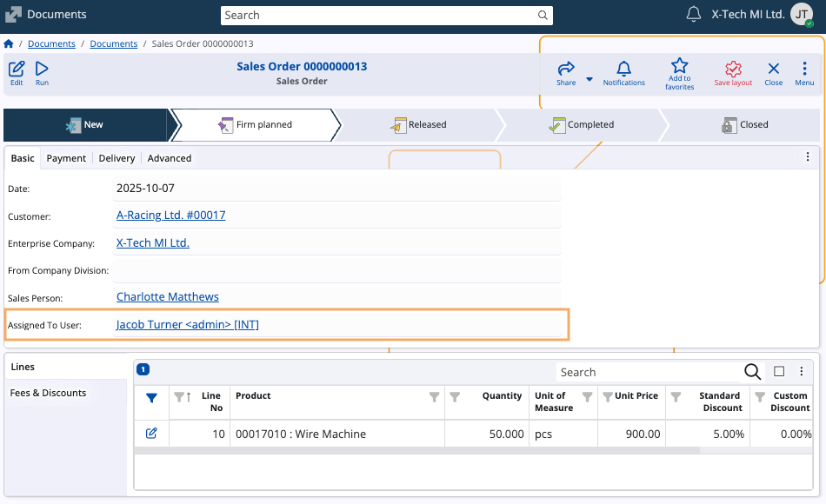Viewport: 826px width, 504px height.
Task: Open the Product column filter
Action: pyautogui.click(x=434, y=397)
